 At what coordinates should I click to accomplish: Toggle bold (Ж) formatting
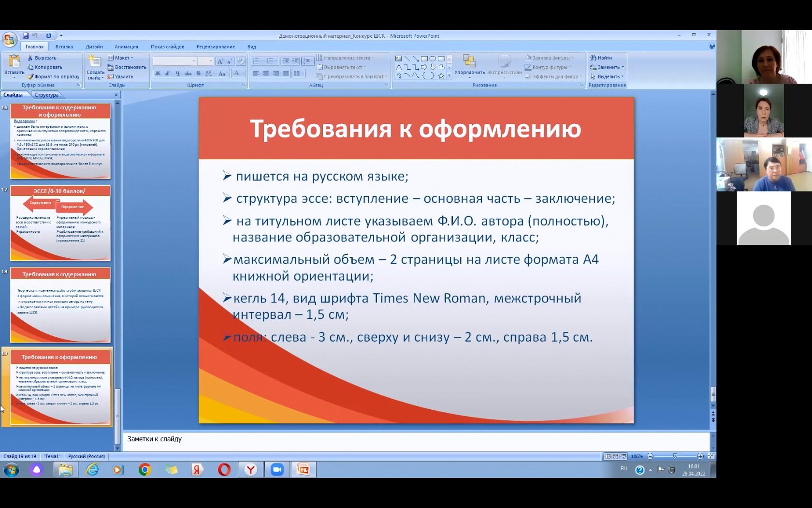point(158,74)
